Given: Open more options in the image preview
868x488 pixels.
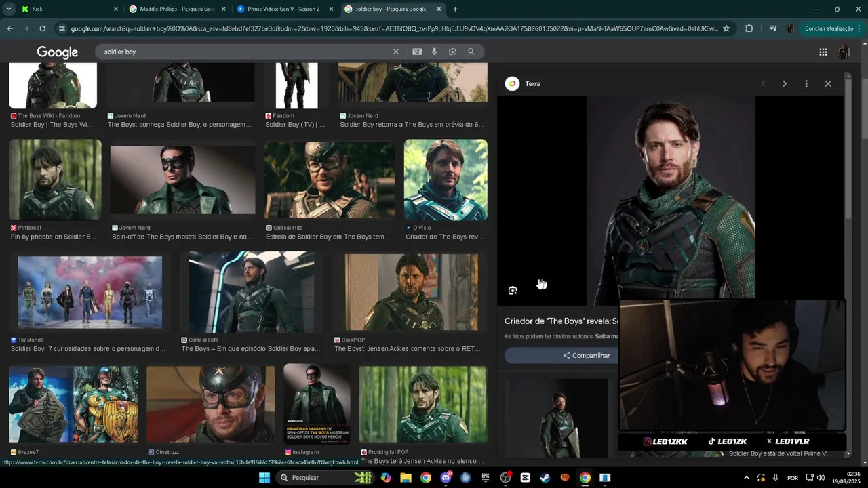Looking at the screenshot, I should click(x=806, y=83).
